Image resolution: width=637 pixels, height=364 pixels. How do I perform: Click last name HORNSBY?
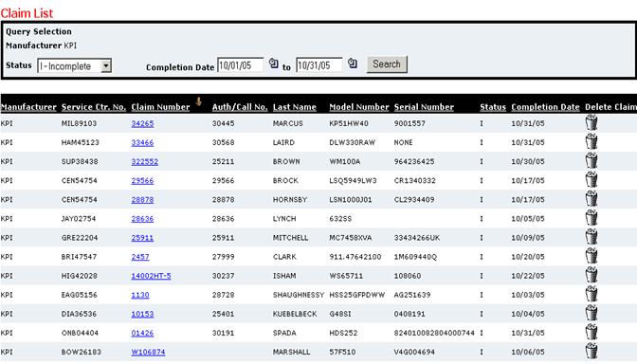[290, 200]
